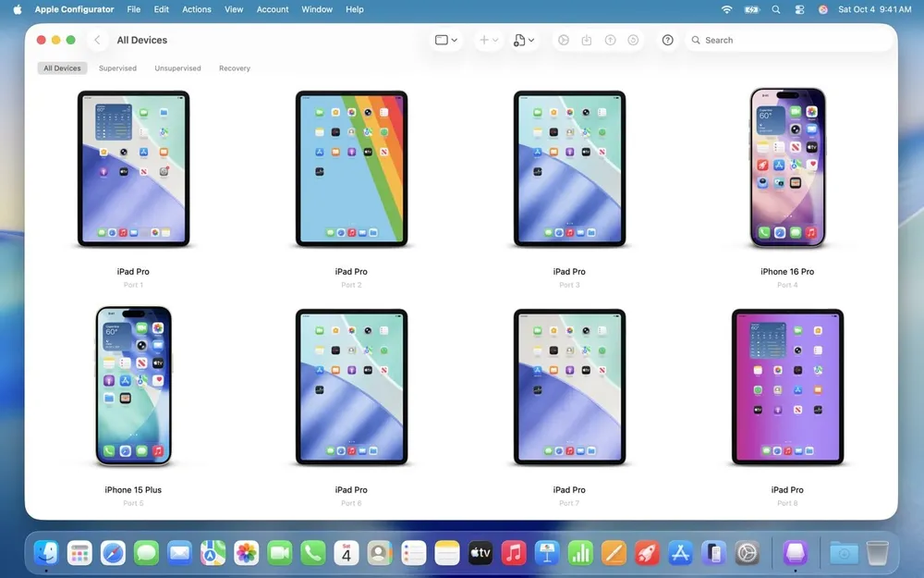Open Apple TV from the Dock
Viewport: 924px width, 578px height.
pyautogui.click(x=480, y=553)
